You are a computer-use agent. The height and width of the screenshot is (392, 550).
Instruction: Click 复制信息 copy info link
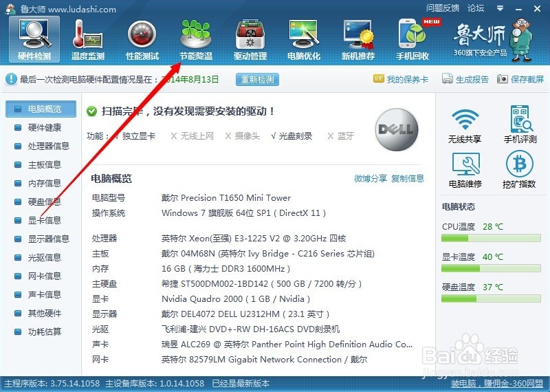408,179
